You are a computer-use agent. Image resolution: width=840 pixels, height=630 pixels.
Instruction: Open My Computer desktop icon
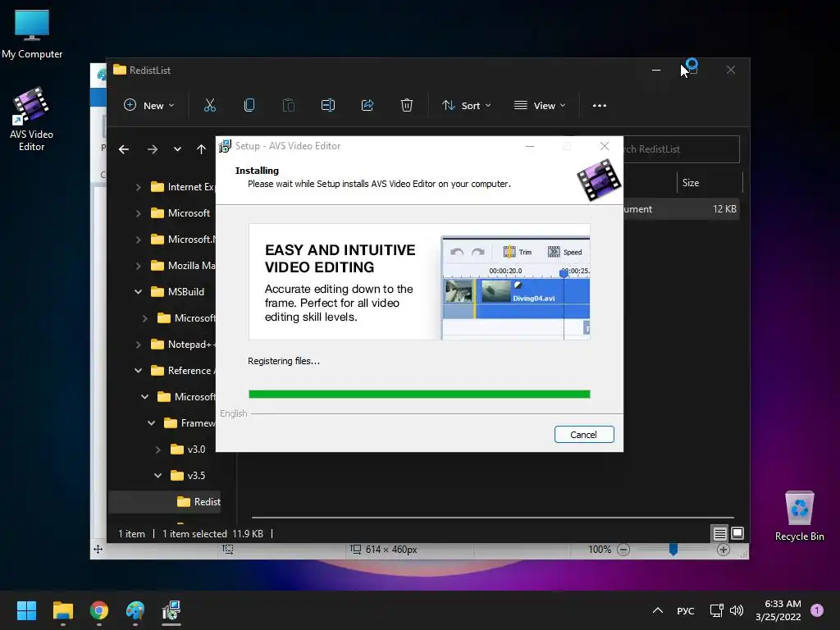click(32, 34)
